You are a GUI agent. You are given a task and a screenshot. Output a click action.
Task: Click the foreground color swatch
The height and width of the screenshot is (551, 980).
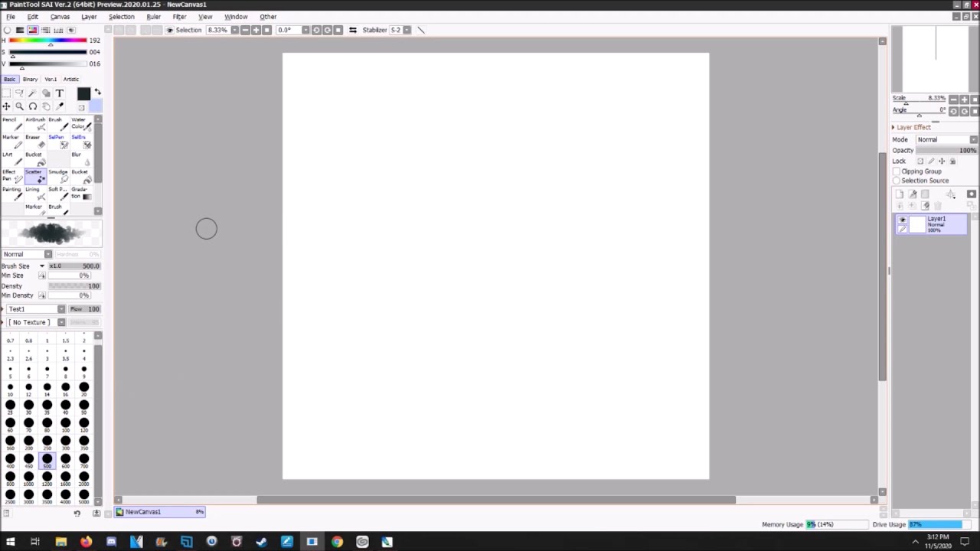(83, 94)
